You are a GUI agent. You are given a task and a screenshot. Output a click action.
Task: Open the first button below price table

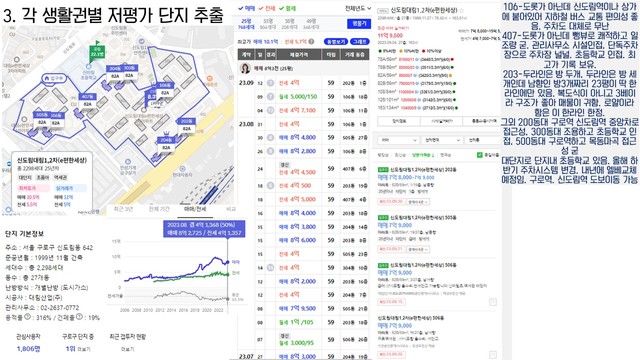[399, 121]
